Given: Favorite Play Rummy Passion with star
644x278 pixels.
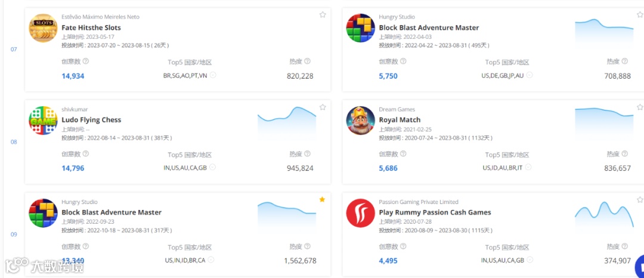Looking at the screenshot, I should point(640,200).
